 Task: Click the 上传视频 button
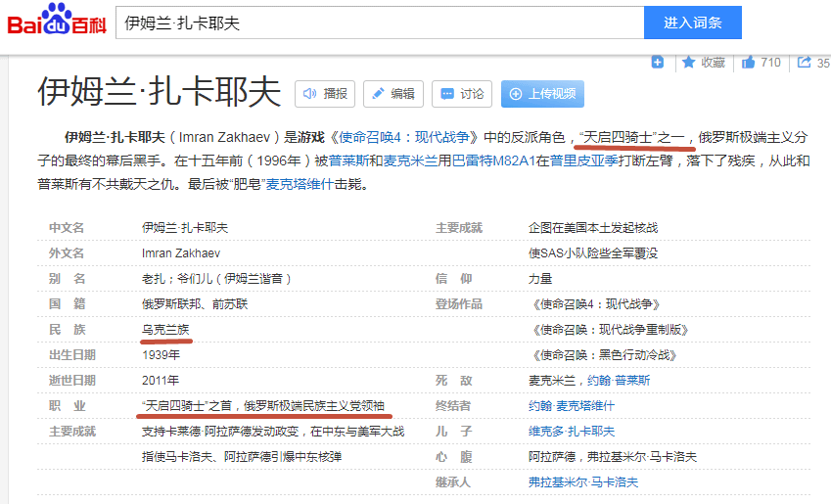[x=542, y=94]
